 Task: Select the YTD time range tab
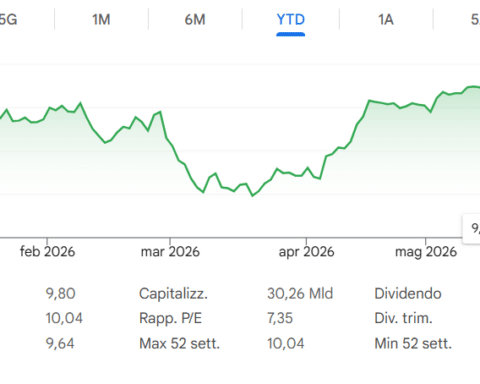coord(291,20)
